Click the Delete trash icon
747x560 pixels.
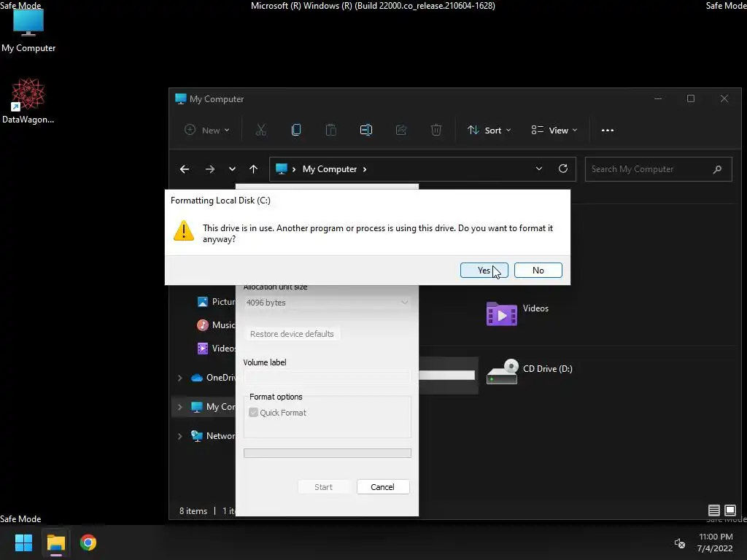click(x=436, y=130)
